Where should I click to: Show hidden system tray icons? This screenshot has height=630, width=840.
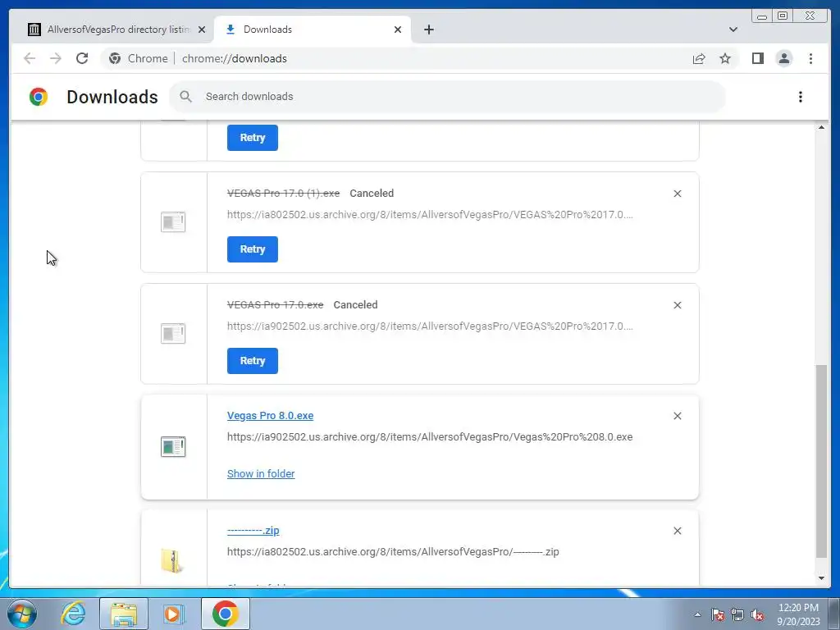(697, 614)
